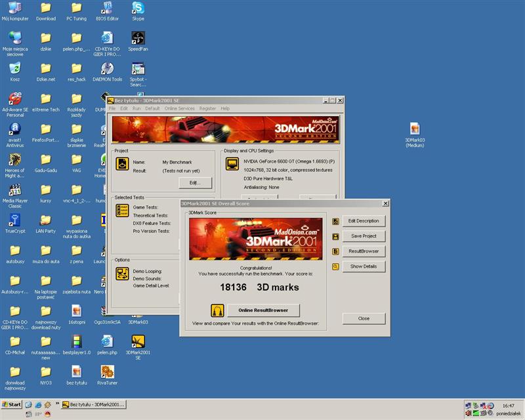This screenshot has width=525, height=420.
Task: Open the Gadu-Gadu folder on desktop
Action: point(46,163)
